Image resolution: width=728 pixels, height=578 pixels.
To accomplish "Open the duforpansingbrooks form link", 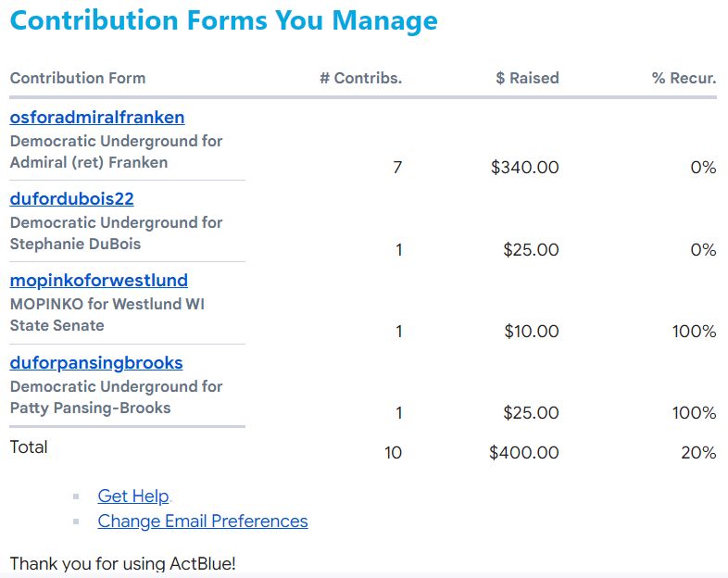I will coord(96,363).
